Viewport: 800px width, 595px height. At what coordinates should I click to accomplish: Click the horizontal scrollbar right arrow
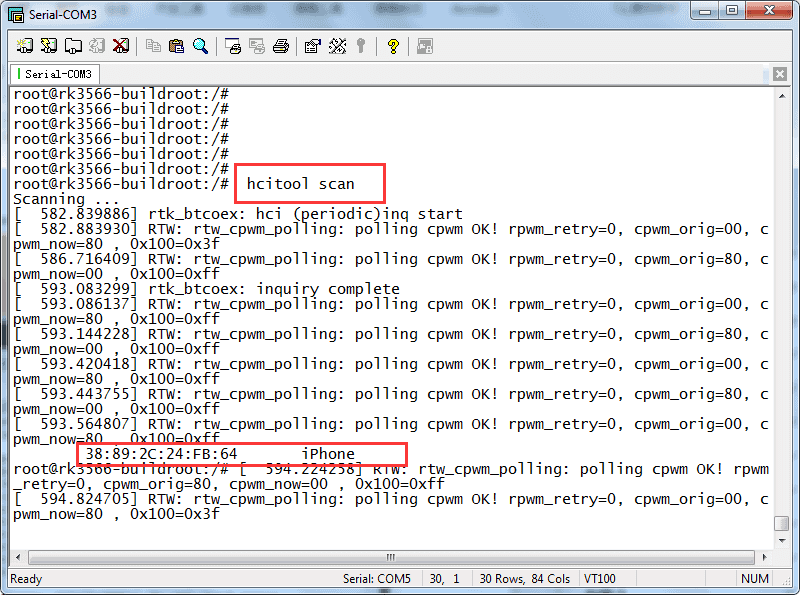pyautogui.click(x=765, y=557)
